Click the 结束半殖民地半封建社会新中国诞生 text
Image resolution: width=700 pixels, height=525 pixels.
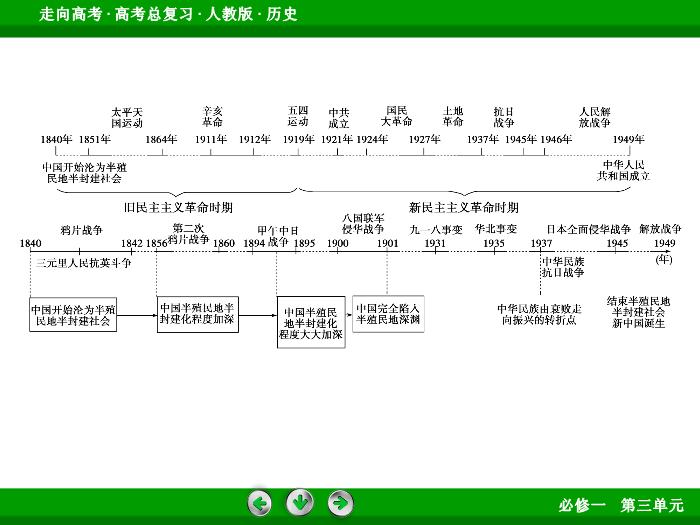pyautogui.click(x=638, y=312)
